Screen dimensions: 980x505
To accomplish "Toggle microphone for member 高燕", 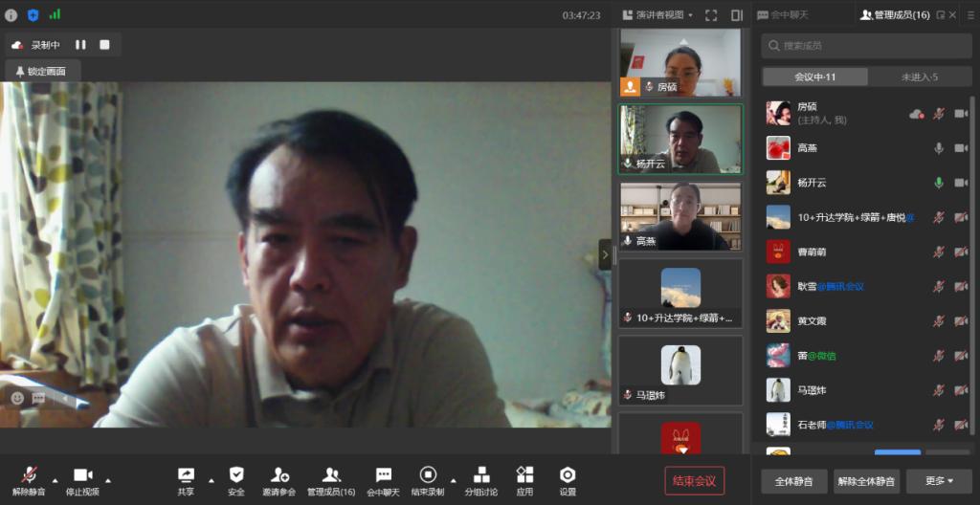I will point(939,148).
